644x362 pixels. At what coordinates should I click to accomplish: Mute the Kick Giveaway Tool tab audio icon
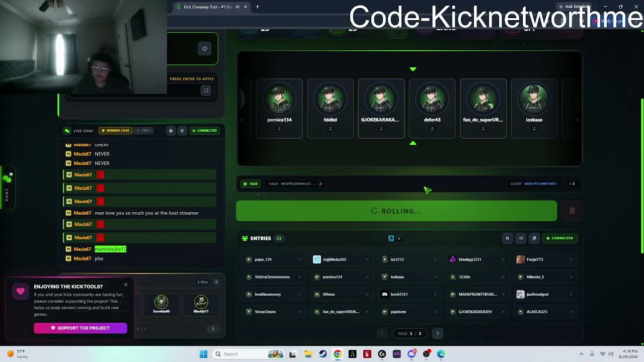[x=237, y=7]
